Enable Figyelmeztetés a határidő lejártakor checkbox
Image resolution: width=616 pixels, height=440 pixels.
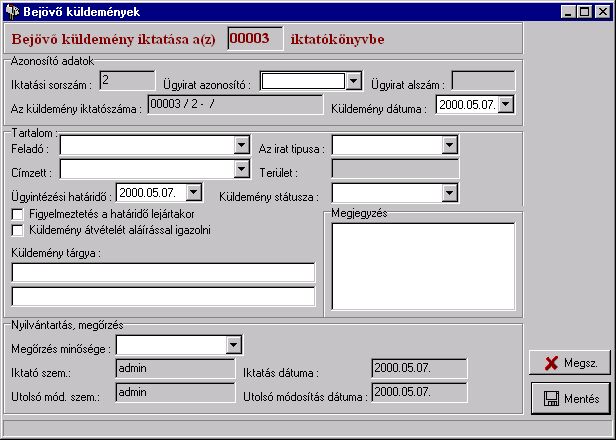click(18, 214)
